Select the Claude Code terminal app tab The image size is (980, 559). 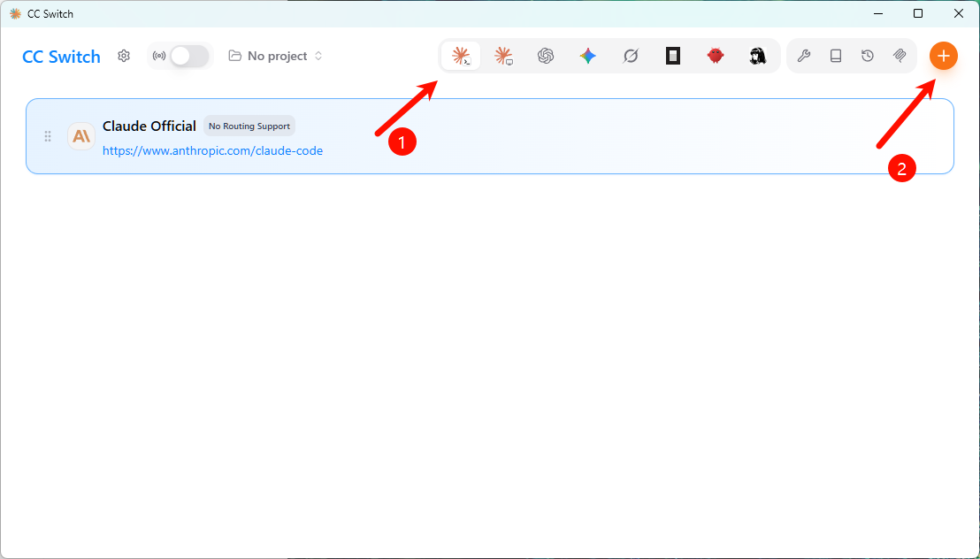[461, 57]
